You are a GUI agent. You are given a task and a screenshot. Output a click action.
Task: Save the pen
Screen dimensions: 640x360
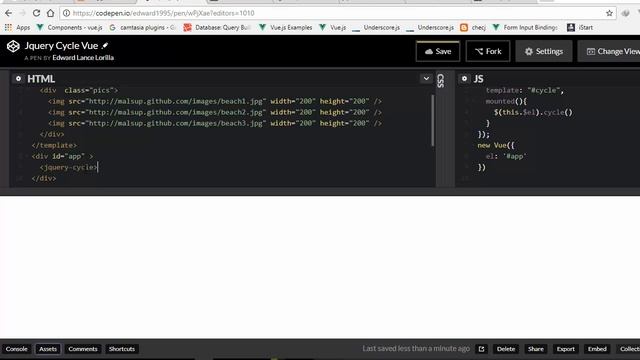(x=438, y=51)
